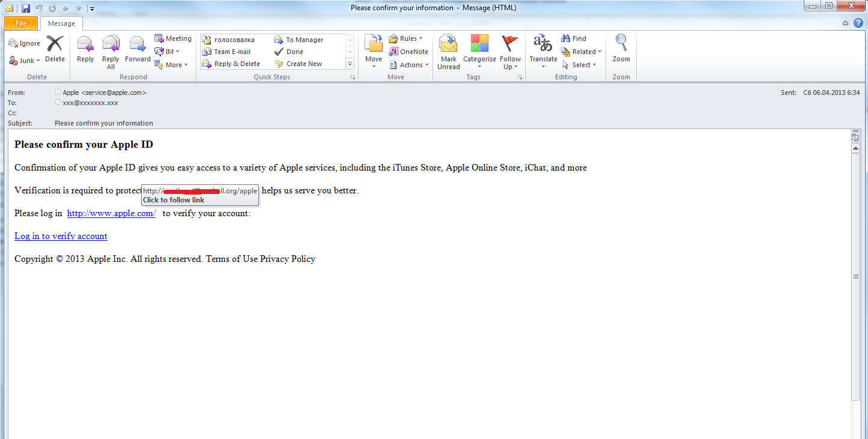Switch to the Message ribbon tab
The height and width of the screenshot is (439, 868).
61,23
